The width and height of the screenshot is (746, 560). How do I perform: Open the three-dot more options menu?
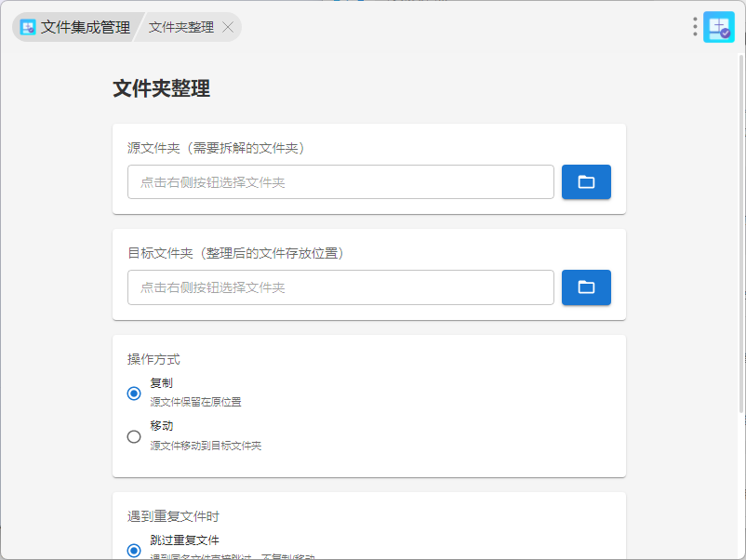pos(695,27)
